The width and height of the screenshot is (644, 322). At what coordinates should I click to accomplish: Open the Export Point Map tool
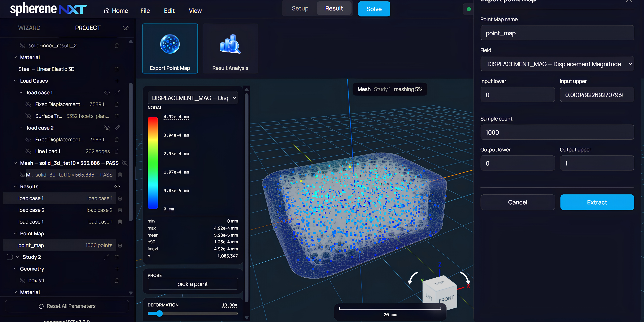tap(170, 48)
